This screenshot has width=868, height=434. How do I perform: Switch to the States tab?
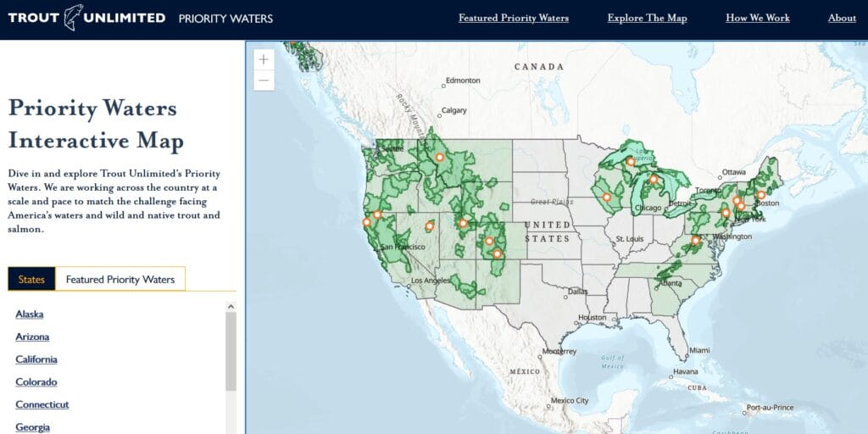31,279
